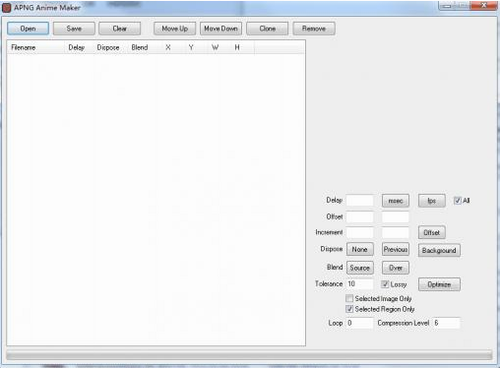Toggle the All checkbox

coord(457,200)
